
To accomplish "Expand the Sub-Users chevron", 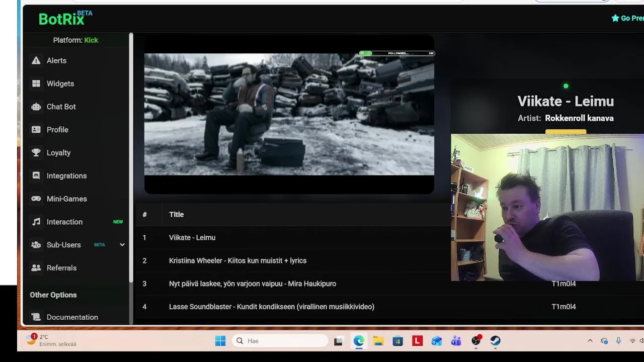I will click(122, 245).
